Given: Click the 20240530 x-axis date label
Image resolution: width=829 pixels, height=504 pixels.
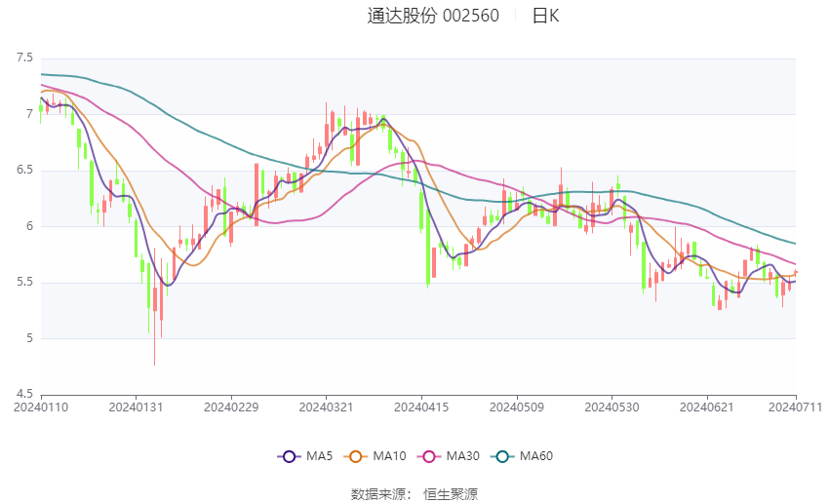Looking at the screenshot, I should 612,407.
